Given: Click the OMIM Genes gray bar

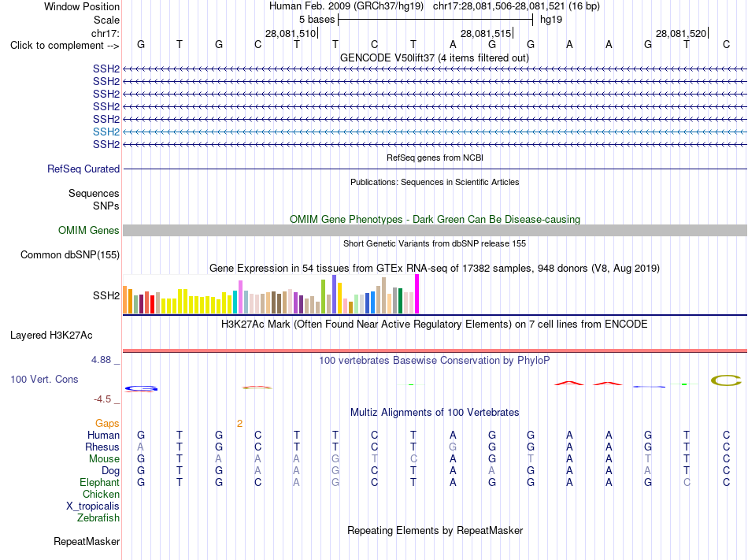Looking at the screenshot, I should [435, 231].
